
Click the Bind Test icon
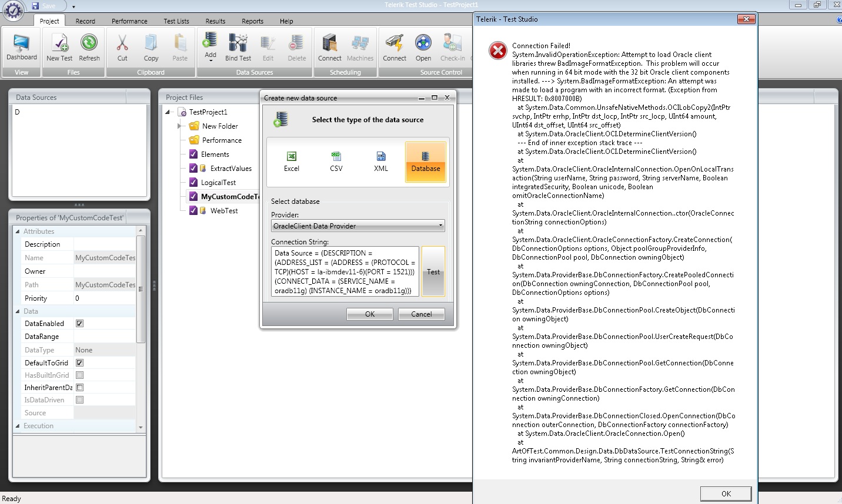(238, 47)
